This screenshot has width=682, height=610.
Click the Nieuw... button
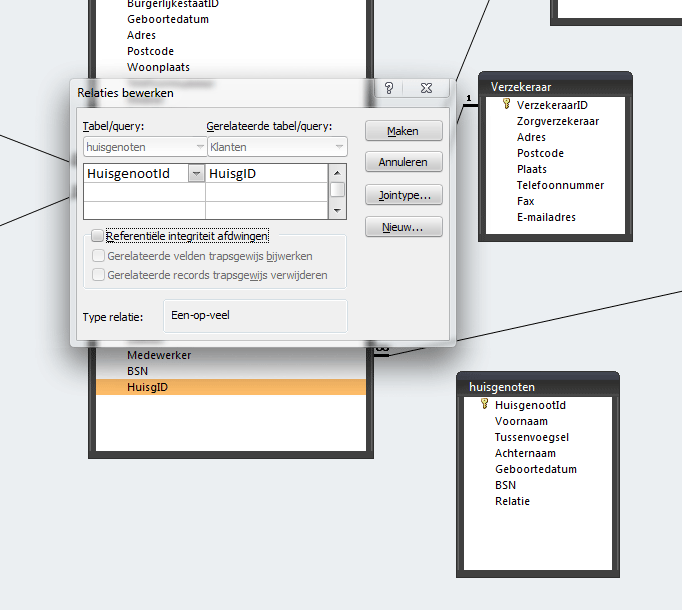[x=404, y=227]
